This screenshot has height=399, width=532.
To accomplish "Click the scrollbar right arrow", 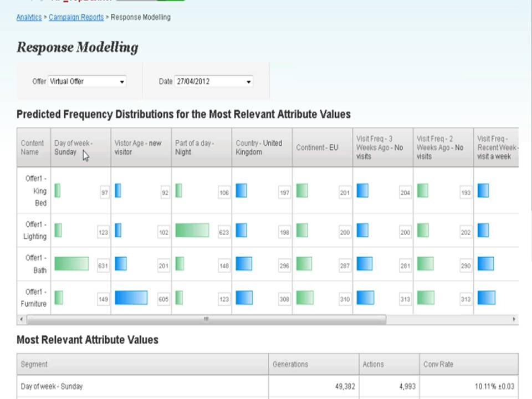I will (514, 320).
